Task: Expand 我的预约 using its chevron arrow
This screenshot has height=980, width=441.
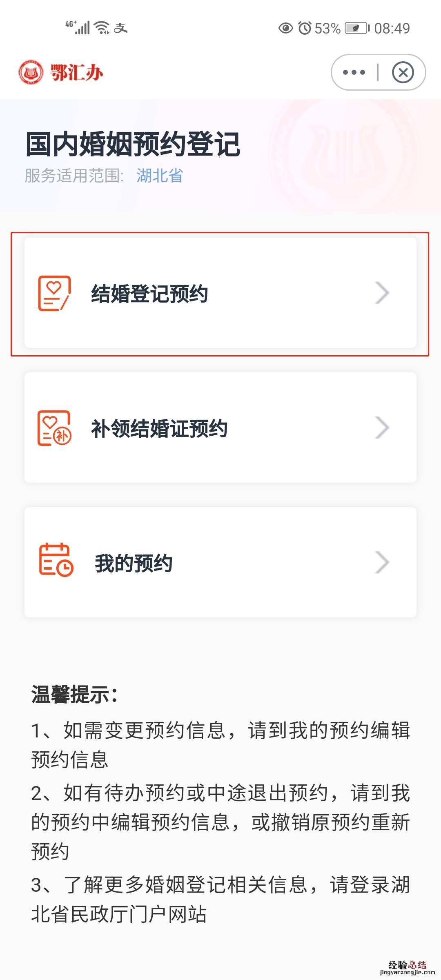Action: [382, 562]
